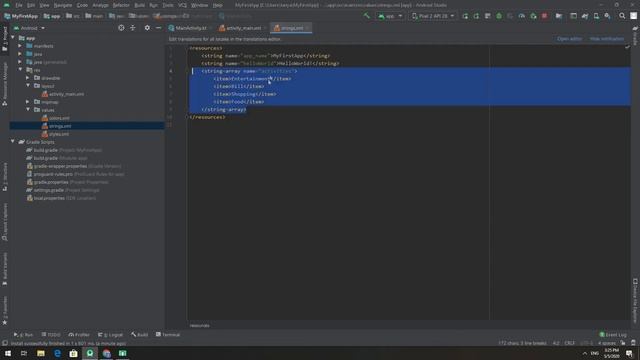
Task: Expand the mipmap folder
Action: [28, 102]
